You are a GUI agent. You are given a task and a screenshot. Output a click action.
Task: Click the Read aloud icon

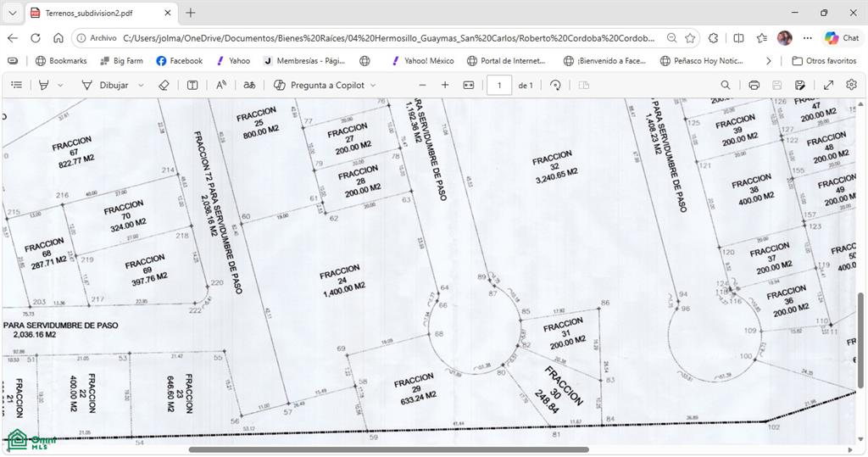(221, 86)
